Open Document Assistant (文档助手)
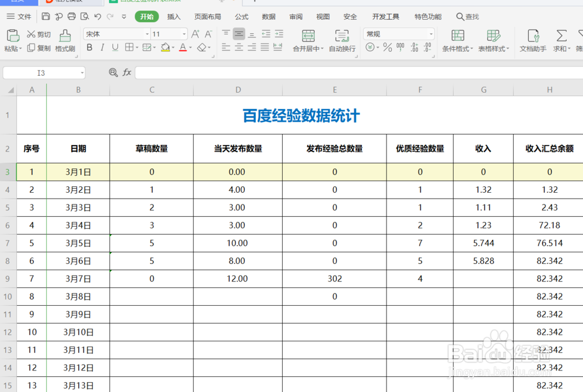Viewport: 583px width, 392px height. (533, 41)
